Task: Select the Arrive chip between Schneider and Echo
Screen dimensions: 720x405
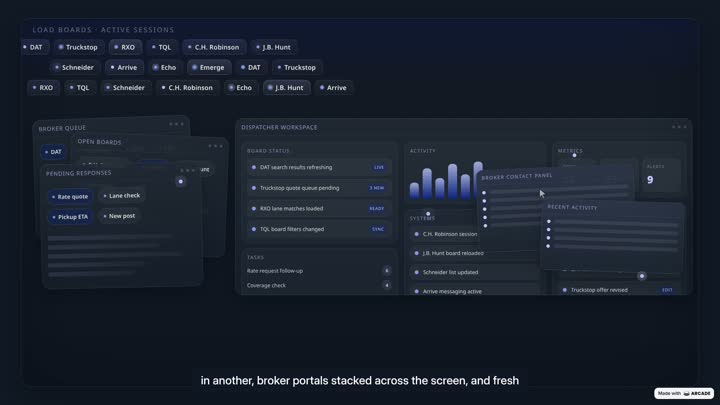Action: pyautogui.click(x=124, y=68)
